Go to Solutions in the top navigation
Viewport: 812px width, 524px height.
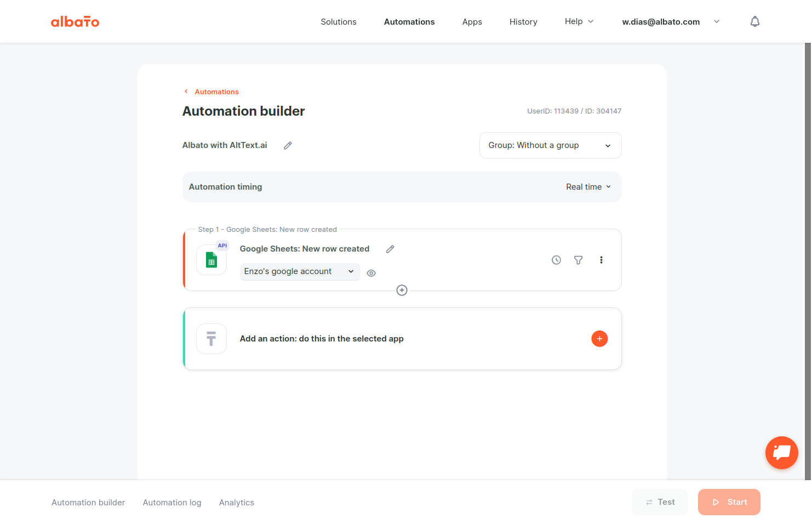[339, 22]
